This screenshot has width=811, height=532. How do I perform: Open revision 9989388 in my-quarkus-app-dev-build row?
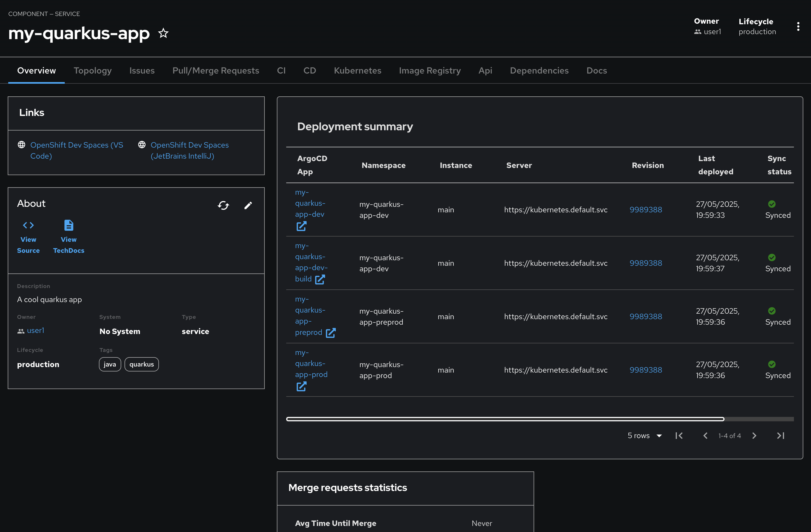[646, 263]
